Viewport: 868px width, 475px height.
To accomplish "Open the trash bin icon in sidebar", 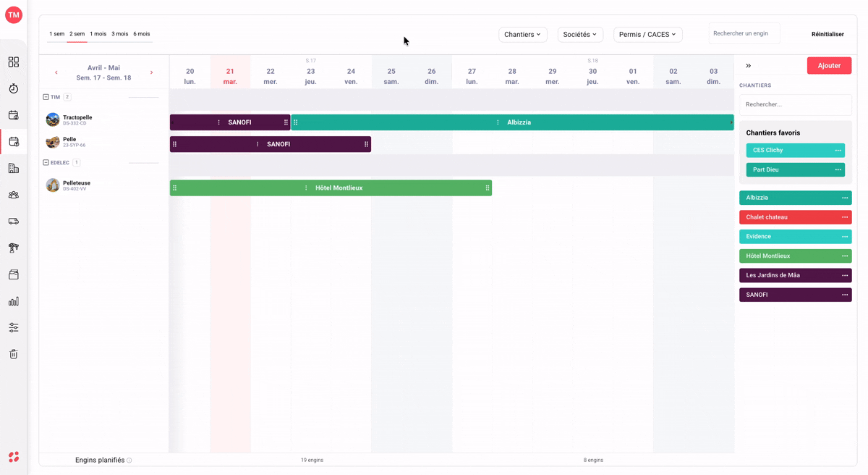I will 13,354.
